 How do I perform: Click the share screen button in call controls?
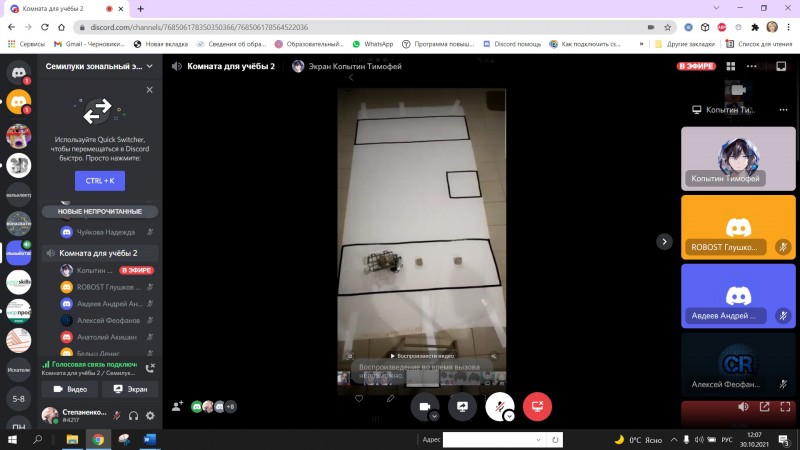point(462,407)
